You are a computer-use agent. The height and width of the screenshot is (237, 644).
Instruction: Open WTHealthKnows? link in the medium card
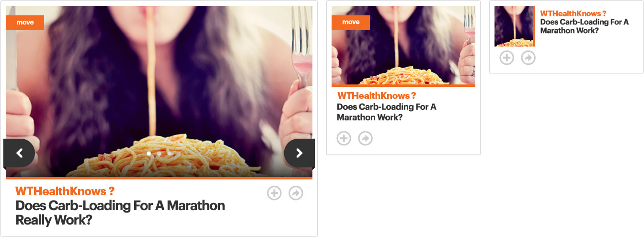click(377, 95)
